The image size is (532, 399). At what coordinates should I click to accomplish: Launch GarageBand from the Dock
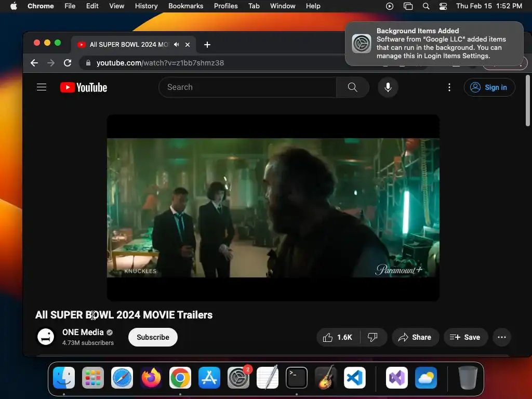coord(326,378)
